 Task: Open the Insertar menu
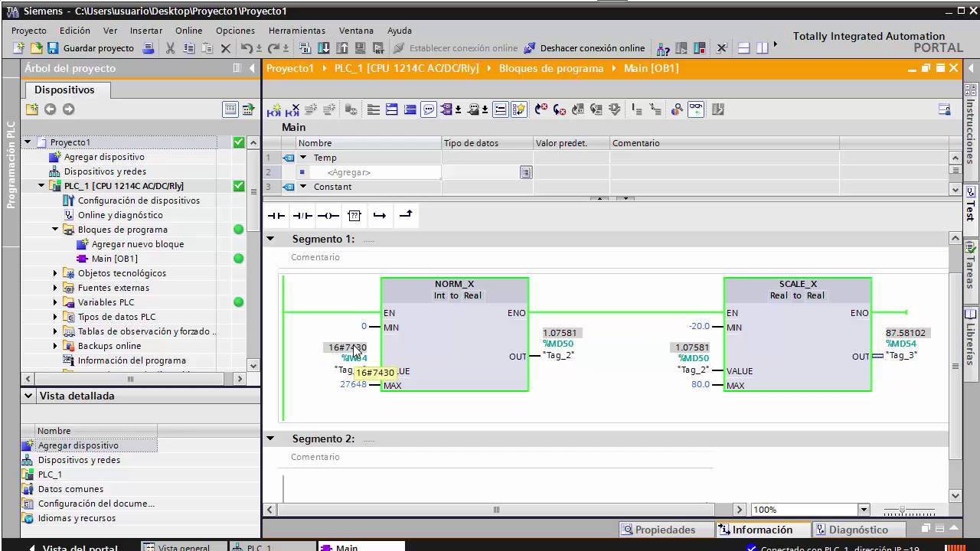pos(146,31)
